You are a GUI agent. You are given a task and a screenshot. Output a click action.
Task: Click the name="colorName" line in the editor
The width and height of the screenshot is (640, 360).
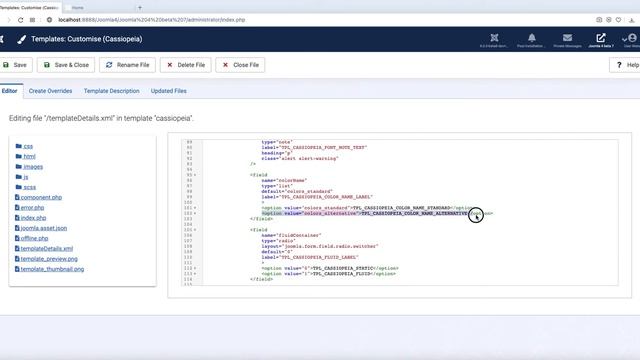(x=284, y=180)
